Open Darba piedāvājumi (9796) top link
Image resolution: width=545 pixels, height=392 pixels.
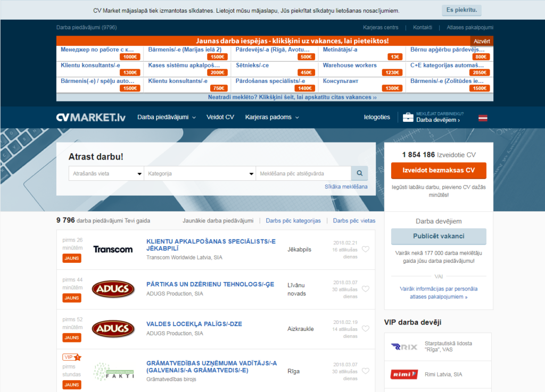point(87,28)
